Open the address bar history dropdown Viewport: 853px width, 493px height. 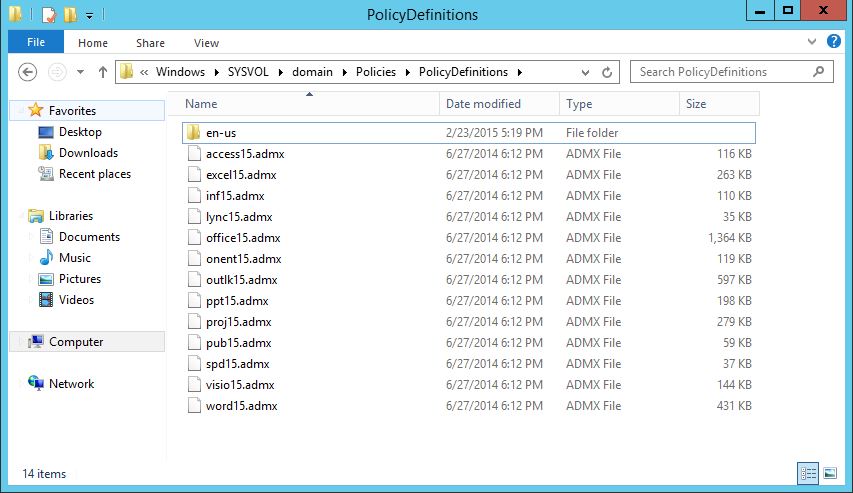(585, 72)
